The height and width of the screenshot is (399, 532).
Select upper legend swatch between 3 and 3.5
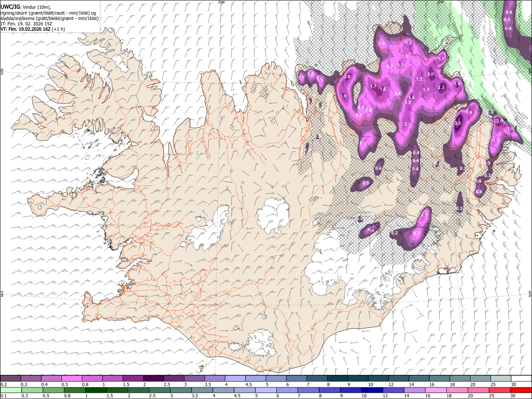click(x=194, y=379)
